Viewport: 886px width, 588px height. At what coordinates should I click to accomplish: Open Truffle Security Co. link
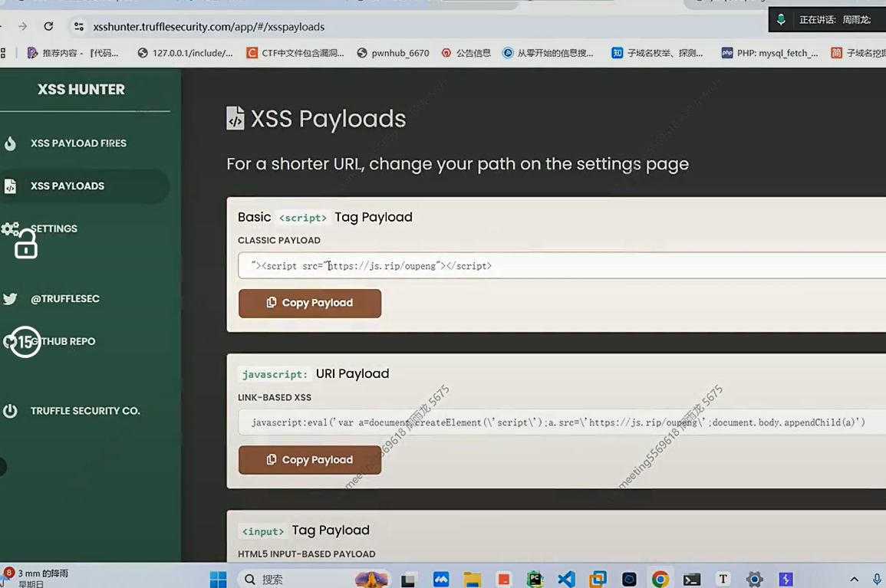[x=84, y=411]
